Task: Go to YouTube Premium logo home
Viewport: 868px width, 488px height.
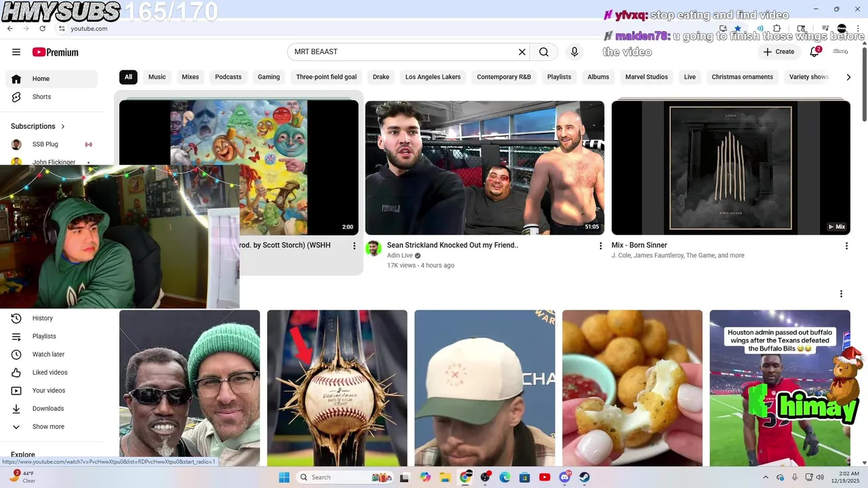Action: coord(56,52)
